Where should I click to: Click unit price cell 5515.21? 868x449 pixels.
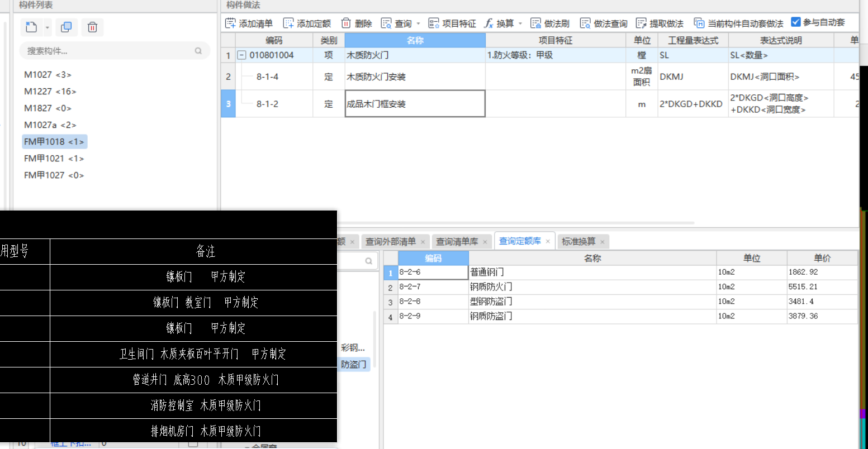(822, 287)
